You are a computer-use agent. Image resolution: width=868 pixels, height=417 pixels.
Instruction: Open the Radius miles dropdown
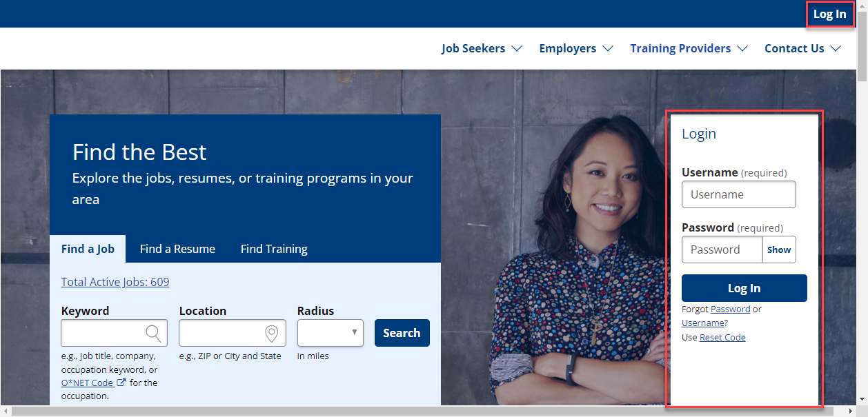coord(331,333)
